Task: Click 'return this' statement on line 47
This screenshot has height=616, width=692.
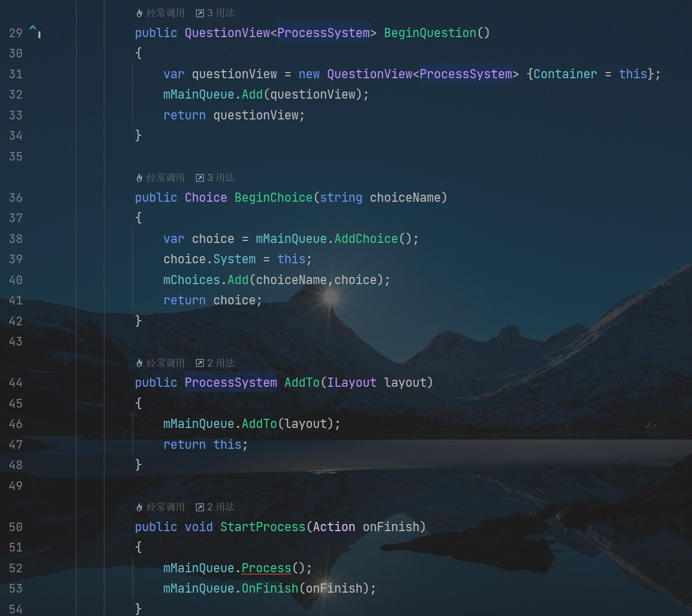Action: click(x=205, y=445)
